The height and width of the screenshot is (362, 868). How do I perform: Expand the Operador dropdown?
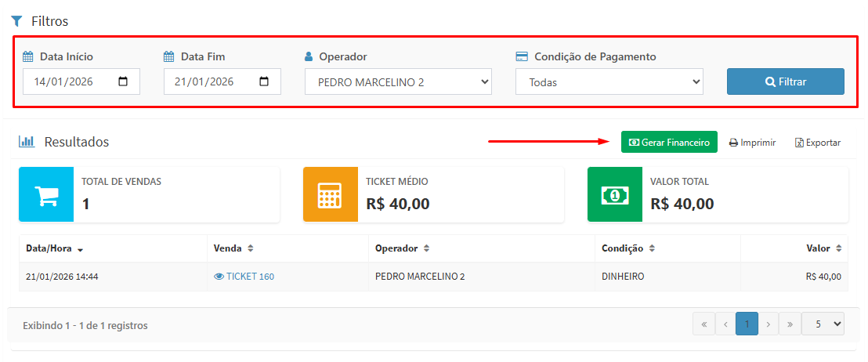click(398, 81)
